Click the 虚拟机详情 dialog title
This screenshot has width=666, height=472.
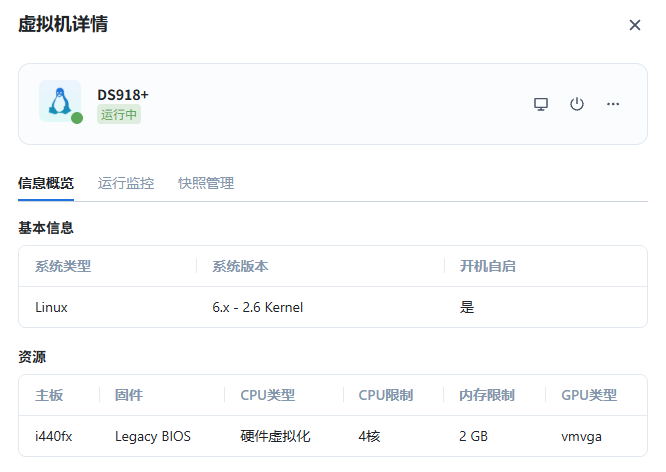click(63, 24)
